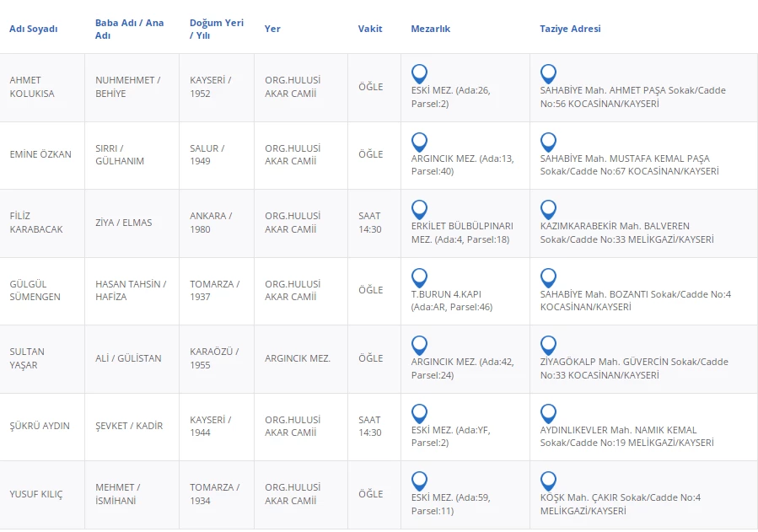Image resolution: width=758 pixels, height=532 pixels.
Task: Click the Vakit column header
Action: (370, 29)
